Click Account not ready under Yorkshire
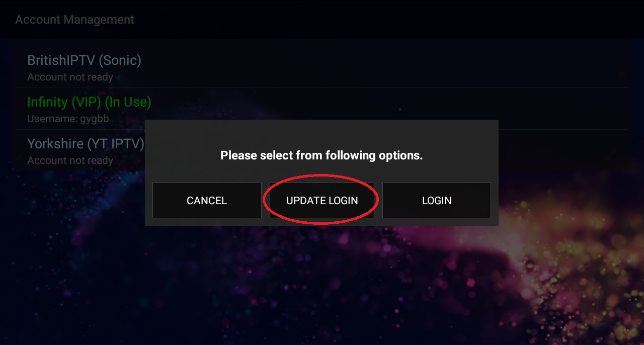 [70, 160]
